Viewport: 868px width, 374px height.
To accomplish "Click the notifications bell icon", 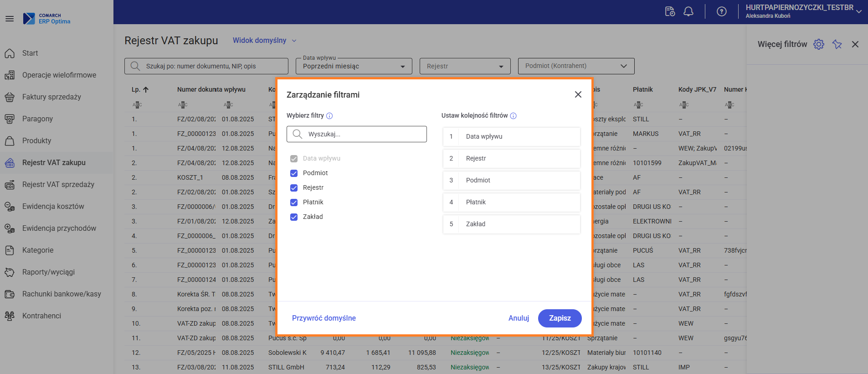I will click(688, 11).
